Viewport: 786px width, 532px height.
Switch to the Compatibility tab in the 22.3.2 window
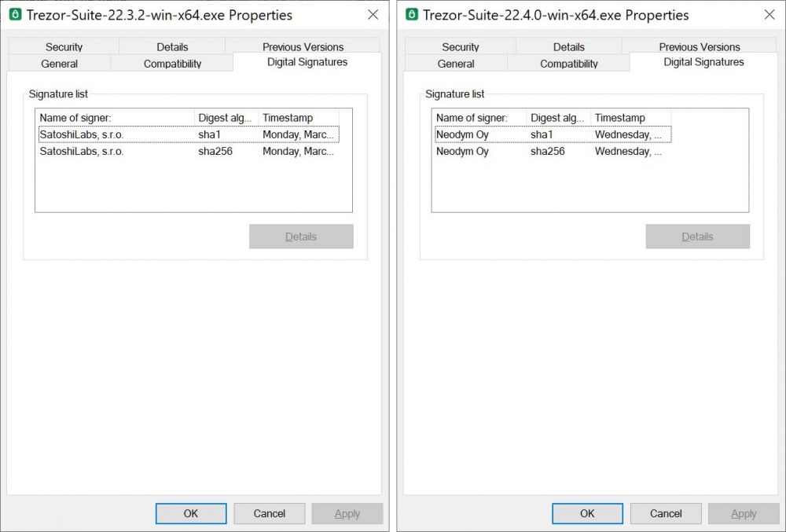coord(172,64)
